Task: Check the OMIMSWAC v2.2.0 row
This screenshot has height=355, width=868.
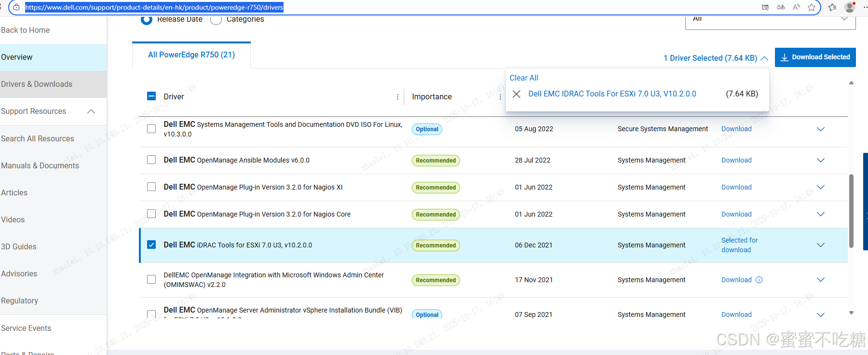Action: tap(151, 279)
